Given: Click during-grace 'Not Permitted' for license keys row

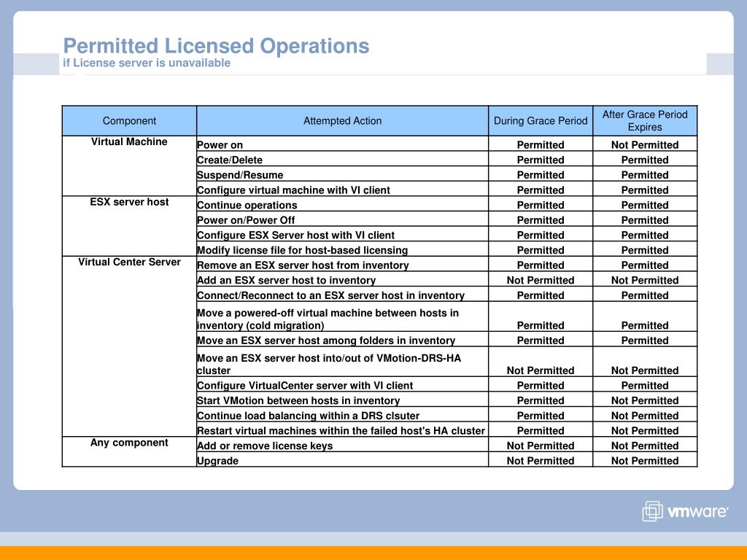Looking at the screenshot, I should [541, 446].
